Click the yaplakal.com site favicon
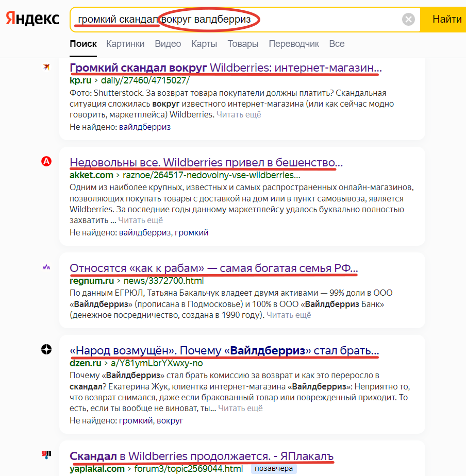466x476 pixels. click(46, 454)
